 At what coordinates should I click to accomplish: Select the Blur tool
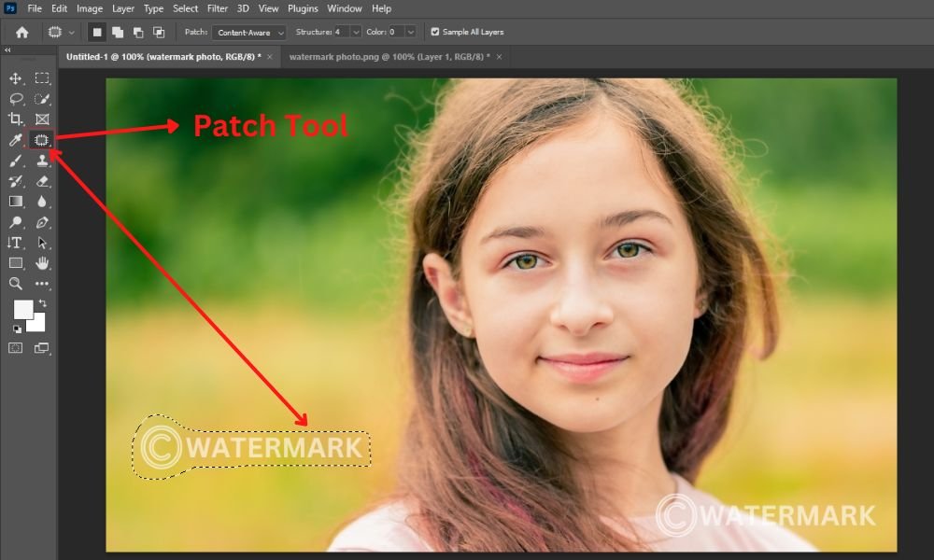(x=42, y=202)
